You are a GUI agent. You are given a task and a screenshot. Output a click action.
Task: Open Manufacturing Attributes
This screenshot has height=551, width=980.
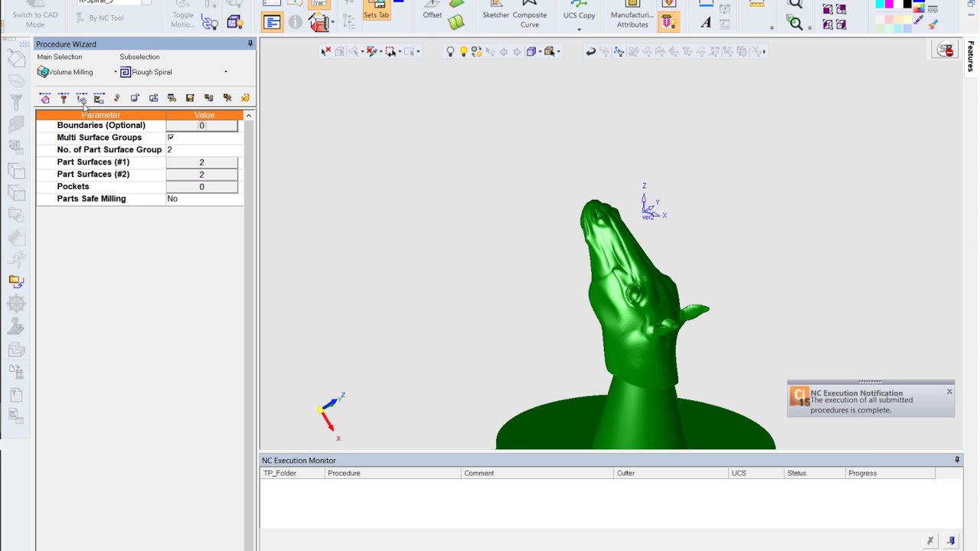[632, 14]
